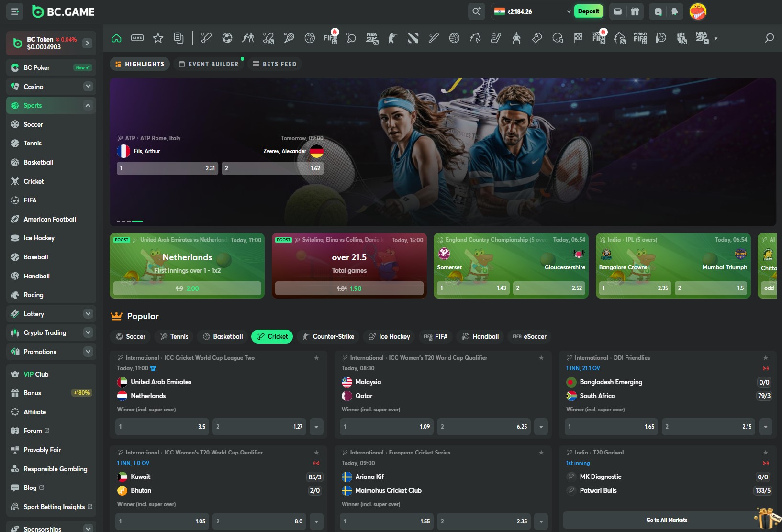Viewport: 782px width, 532px height.
Task: Expand more markets for Bangladesh vs South Africa
Action: click(766, 427)
